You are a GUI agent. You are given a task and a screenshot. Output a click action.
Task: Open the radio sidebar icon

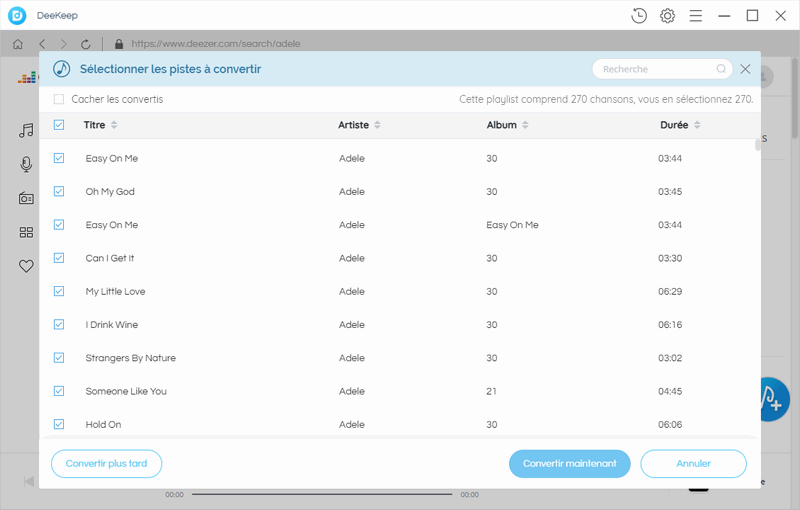coord(26,198)
